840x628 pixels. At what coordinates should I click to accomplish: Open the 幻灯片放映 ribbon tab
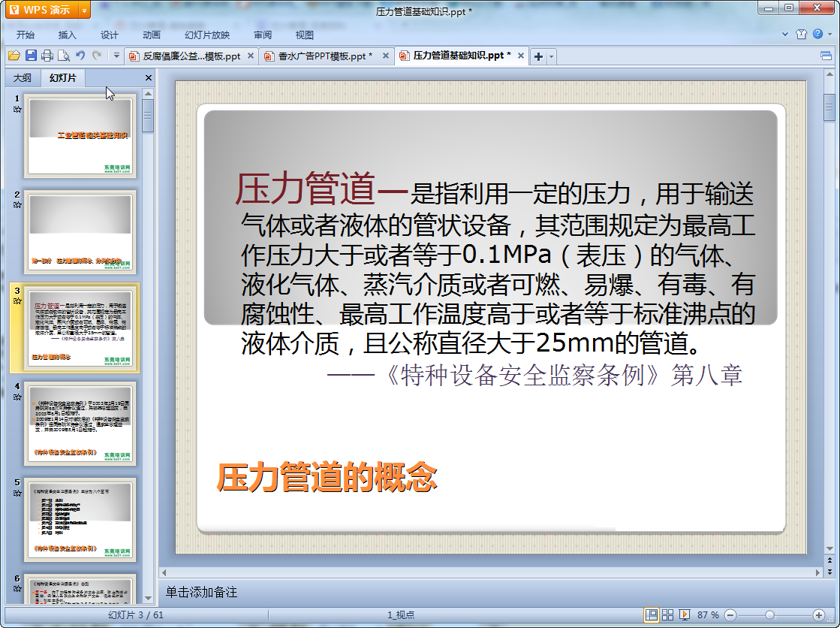[206, 35]
